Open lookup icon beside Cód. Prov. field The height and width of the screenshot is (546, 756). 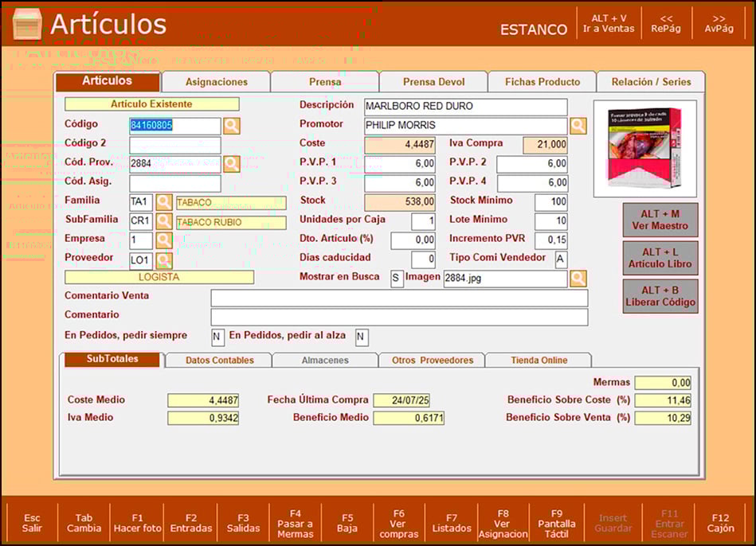point(231,164)
